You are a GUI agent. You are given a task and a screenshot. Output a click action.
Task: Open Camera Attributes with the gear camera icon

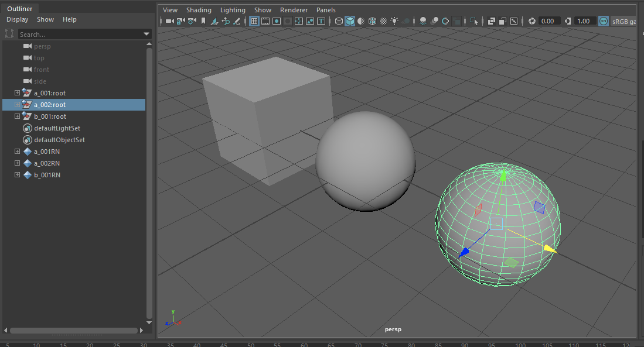point(192,21)
